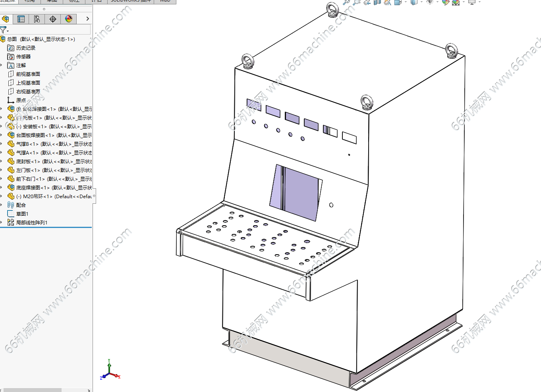Open the PropertyManager tab icon
Viewport: 541px width, 392px height.
tap(21, 19)
